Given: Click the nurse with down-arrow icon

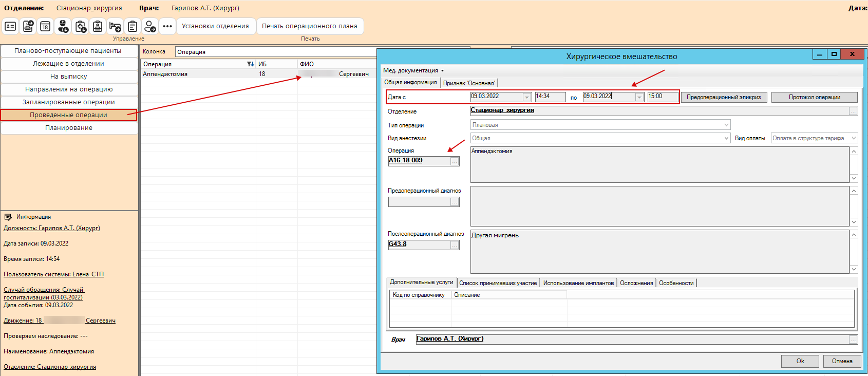Looking at the screenshot, I should pos(63,26).
